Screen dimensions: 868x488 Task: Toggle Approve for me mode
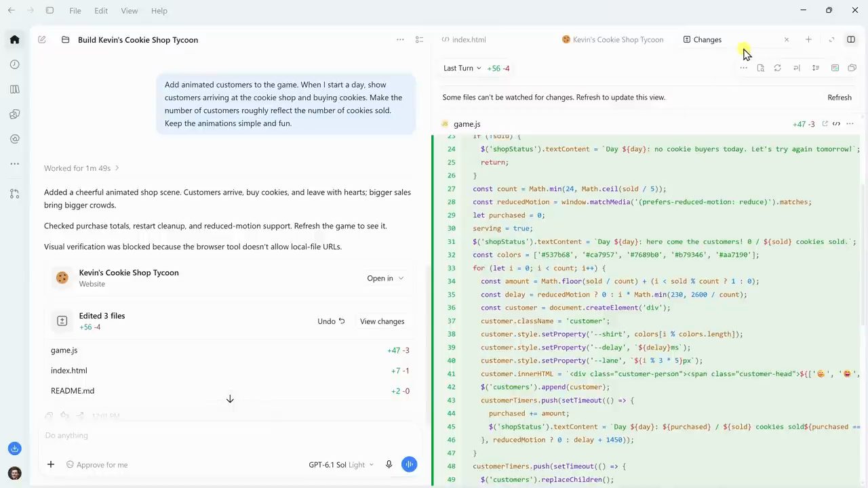point(97,465)
